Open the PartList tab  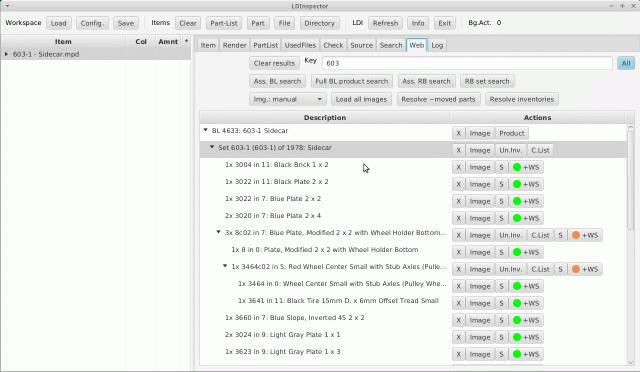(x=266, y=45)
